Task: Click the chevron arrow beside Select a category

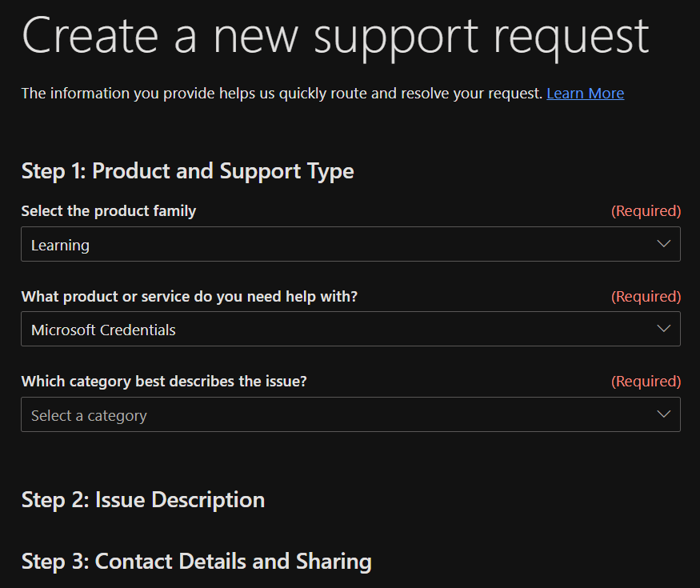Action: point(663,414)
